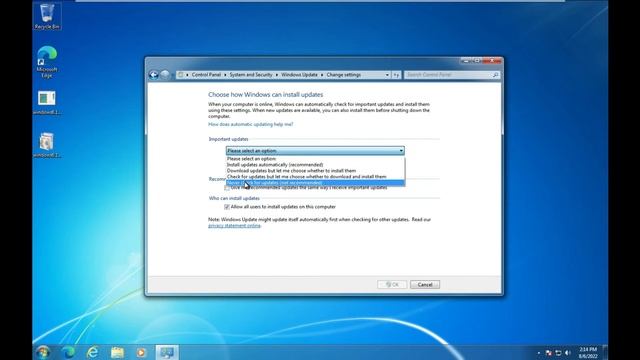Click the OK button

click(392, 284)
